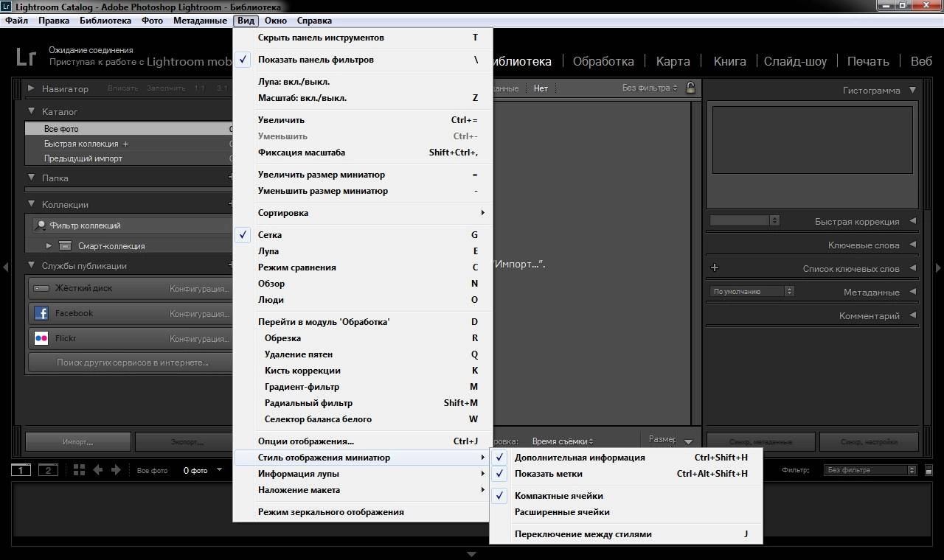Viewport: 944px width, 560px height.
Task: Open 'Время съёмки' sort dropdown
Action: (563, 441)
